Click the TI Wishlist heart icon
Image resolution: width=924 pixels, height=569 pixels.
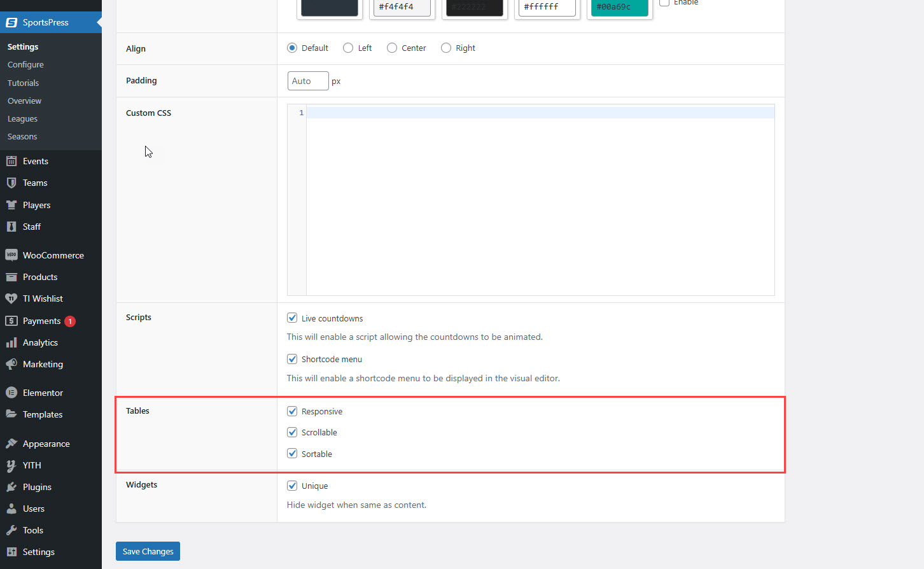[11, 299]
